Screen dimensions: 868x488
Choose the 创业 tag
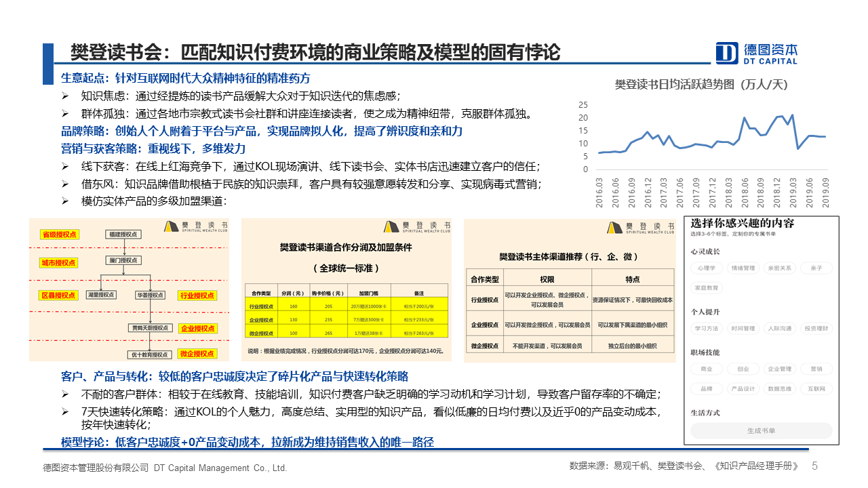743,369
